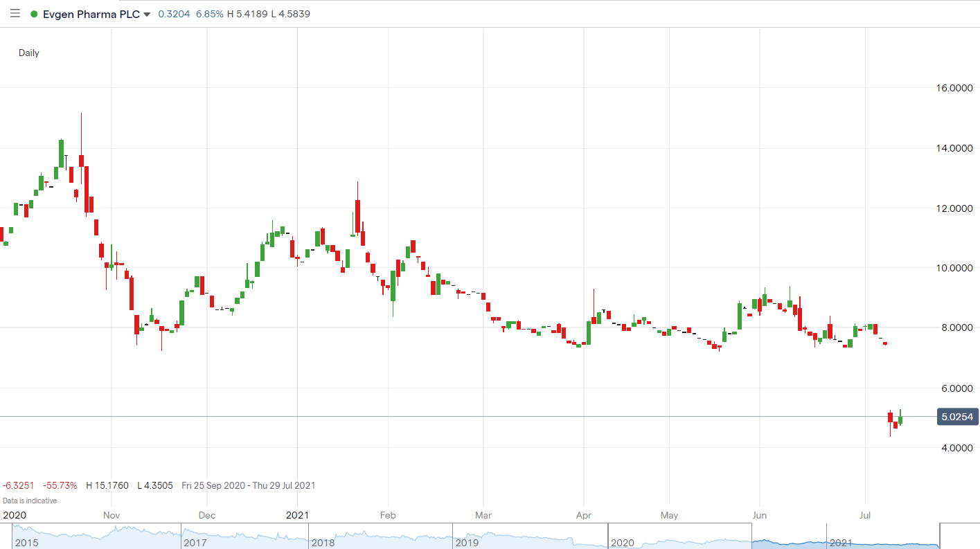The image size is (980, 549).
Task: Click the 'Data is indicative' notice
Action: tap(30, 500)
